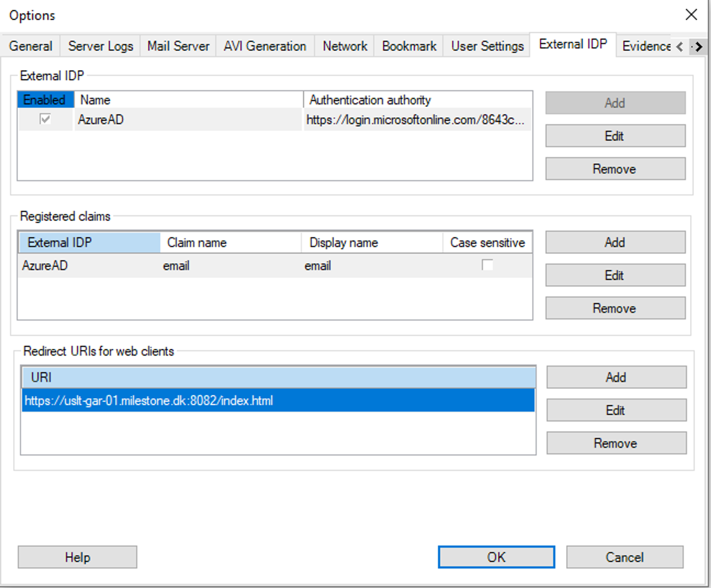
Task: Switch to the Network tab
Action: (x=344, y=46)
